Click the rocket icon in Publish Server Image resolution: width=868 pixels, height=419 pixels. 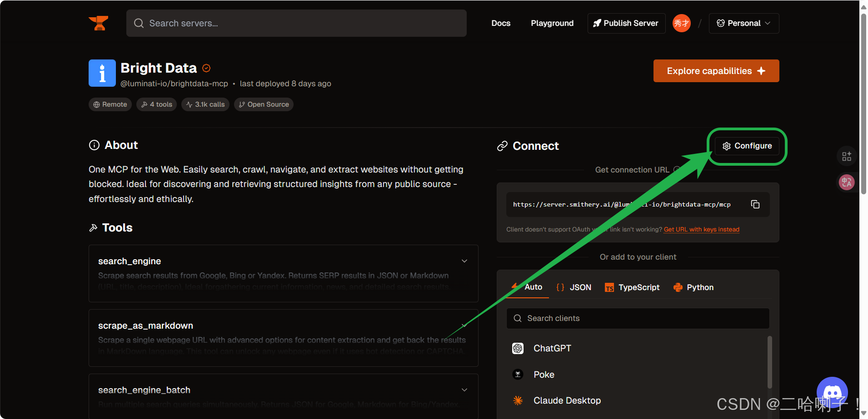[x=597, y=23]
